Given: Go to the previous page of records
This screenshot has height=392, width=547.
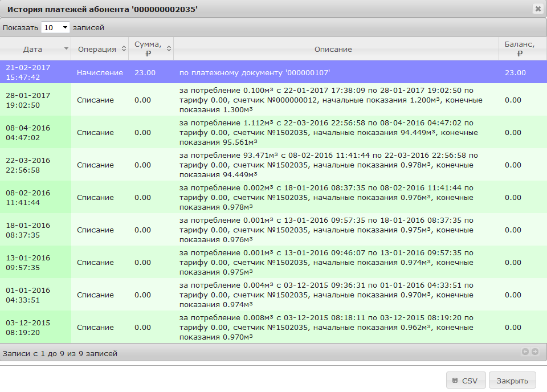Looking at the screenshot, I should tap(525, 352).
